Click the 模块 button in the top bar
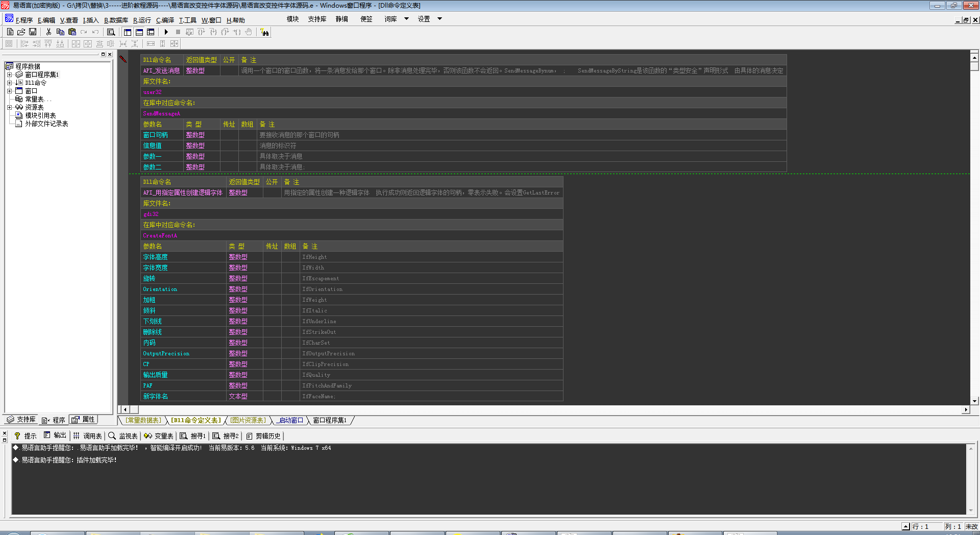Viewport: 980px width, 535px height. coord(293,19)
